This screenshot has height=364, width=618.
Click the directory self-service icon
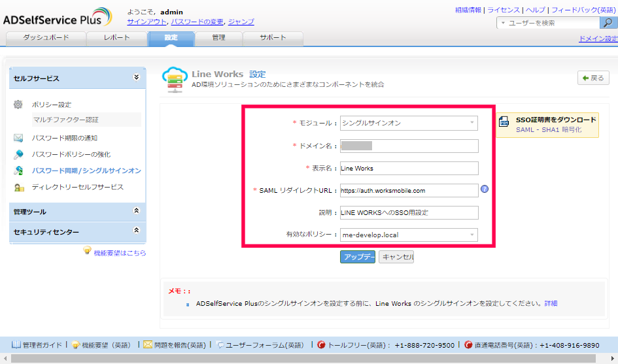coord(19,187)
